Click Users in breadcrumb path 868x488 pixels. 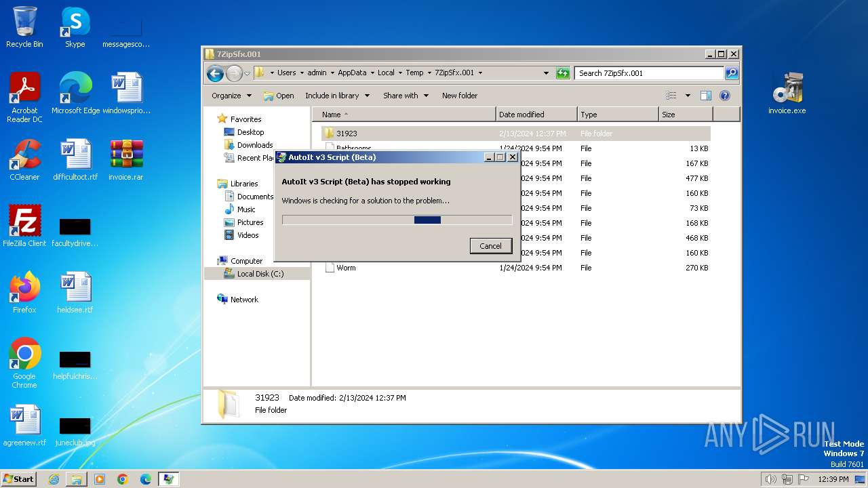click(x=286, y=73)
